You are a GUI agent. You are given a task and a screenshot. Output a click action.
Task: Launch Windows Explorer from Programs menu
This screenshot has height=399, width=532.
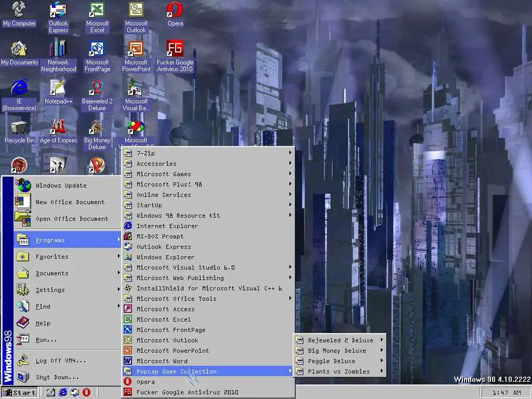point(208,257)
